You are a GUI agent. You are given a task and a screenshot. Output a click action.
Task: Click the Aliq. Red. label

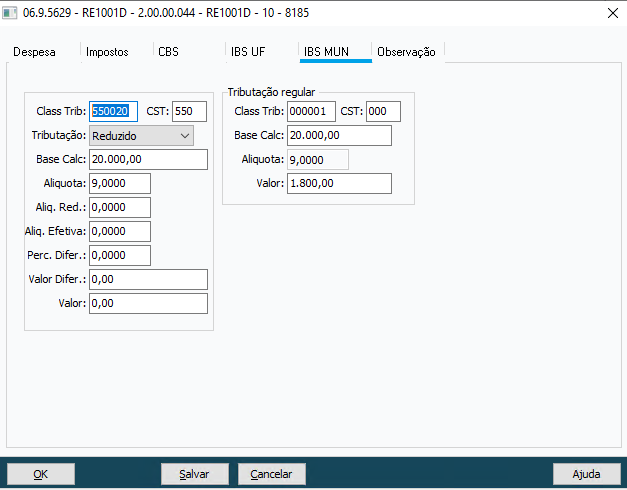(61, 207)
